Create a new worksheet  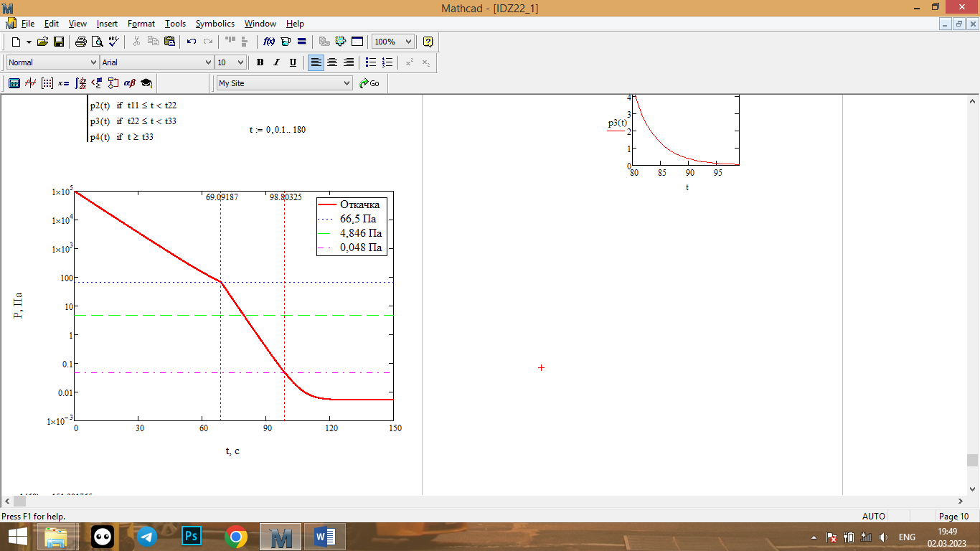pyautogui.click(x=16, y=42)
